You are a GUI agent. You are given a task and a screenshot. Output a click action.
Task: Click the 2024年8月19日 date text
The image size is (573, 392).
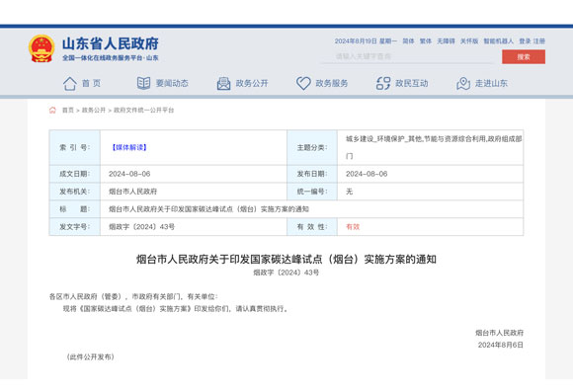[356, 40]
